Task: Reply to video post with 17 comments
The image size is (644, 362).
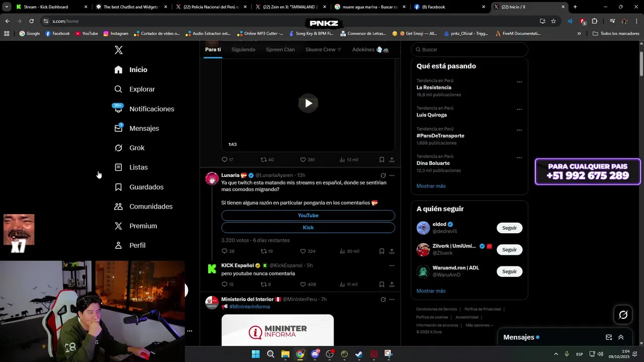Action: tap(227, 160)
